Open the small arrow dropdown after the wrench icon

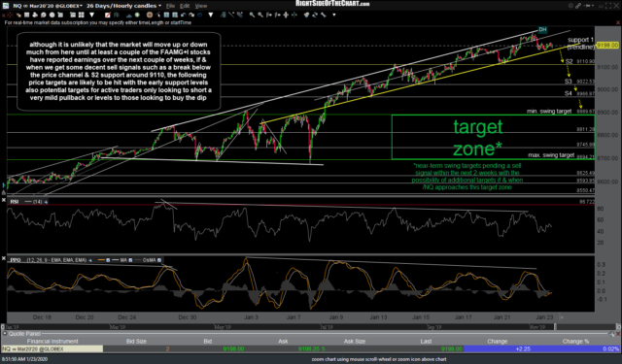pos(334,16)
